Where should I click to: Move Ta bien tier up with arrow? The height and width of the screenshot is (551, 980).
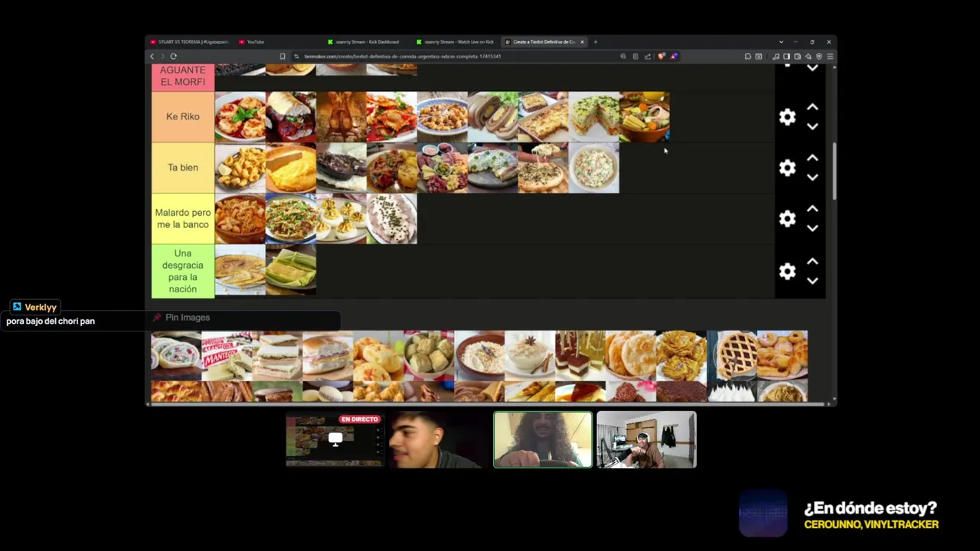[812, 158]
